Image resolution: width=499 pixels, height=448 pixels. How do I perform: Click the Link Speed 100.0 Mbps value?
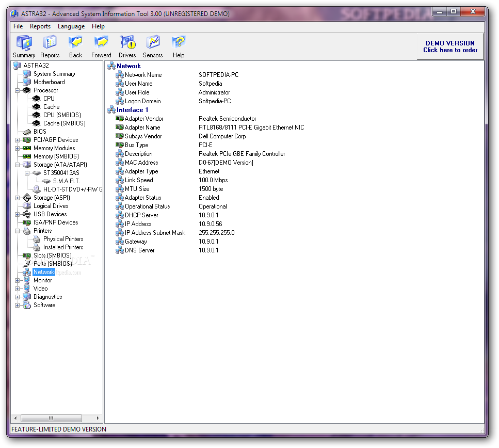[x=213, y=180]
